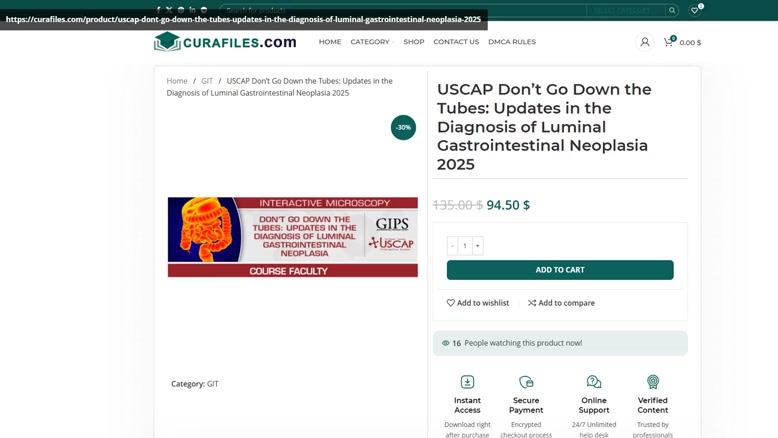778x438 pixels.
Task: Open the DMCA Rules menu item
Action: coord(512,42)
